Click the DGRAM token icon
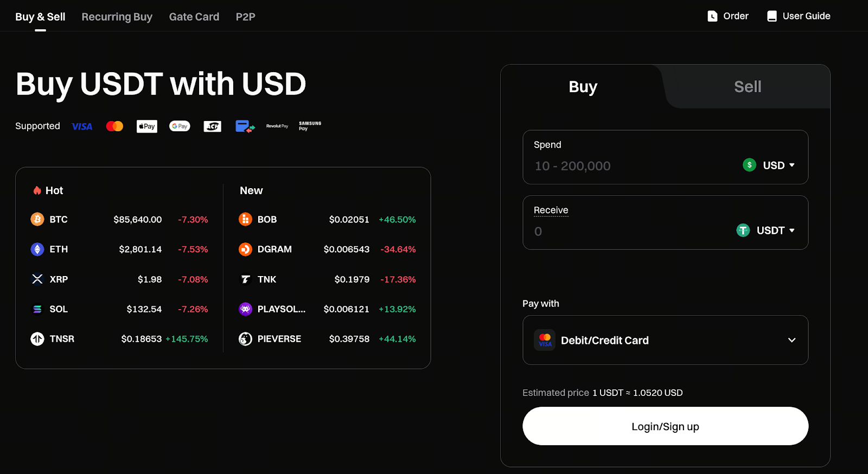The height and width of the screenshot is (474, 868). point(245,249)
